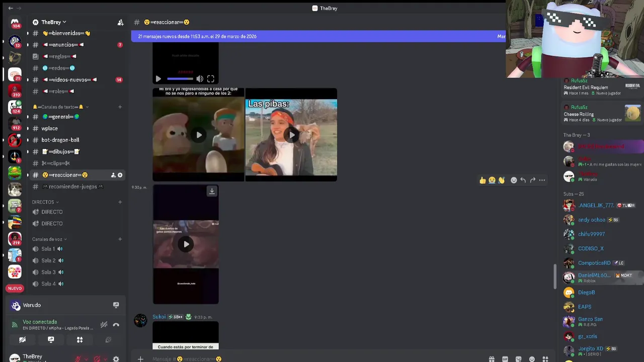
Task: React with thumbs up emoji
Action: coord(482,180)
